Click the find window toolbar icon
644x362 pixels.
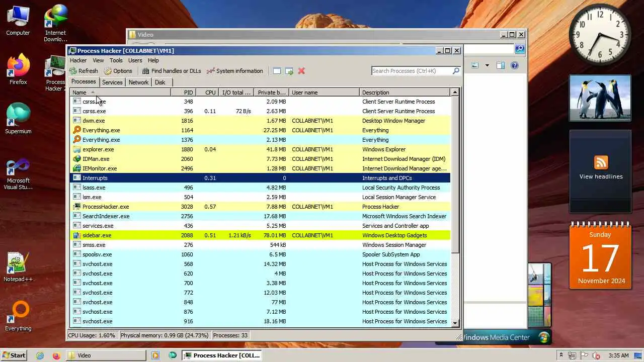click(277, 71)
